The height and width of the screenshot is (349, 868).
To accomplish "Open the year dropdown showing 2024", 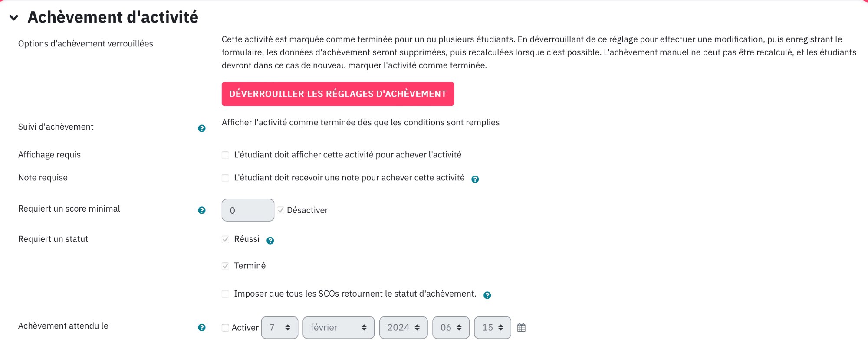I will pos(404,327).
